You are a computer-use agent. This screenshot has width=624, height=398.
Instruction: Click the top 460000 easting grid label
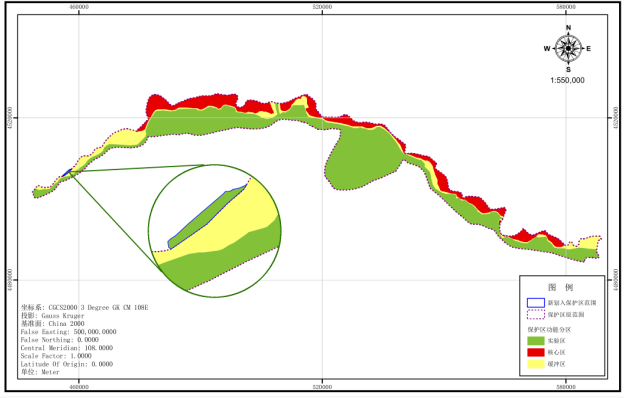click(79, 7)
